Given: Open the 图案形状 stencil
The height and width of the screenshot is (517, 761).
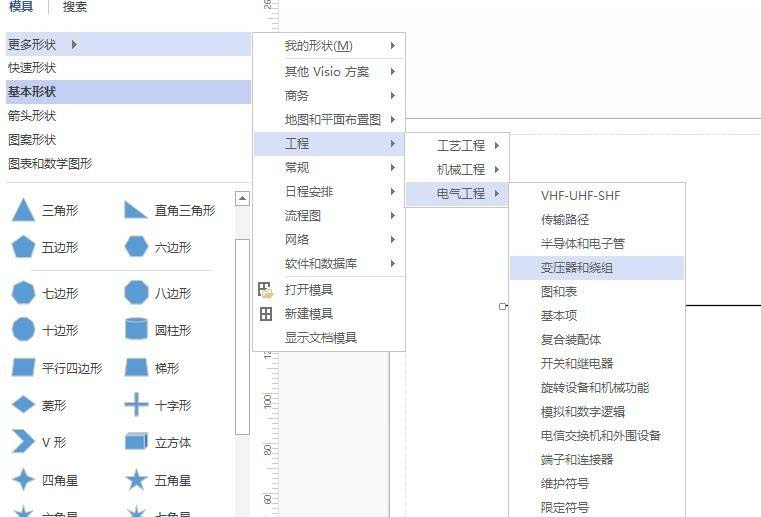Looking at the screenshot, I should click(x=128, y=140).
